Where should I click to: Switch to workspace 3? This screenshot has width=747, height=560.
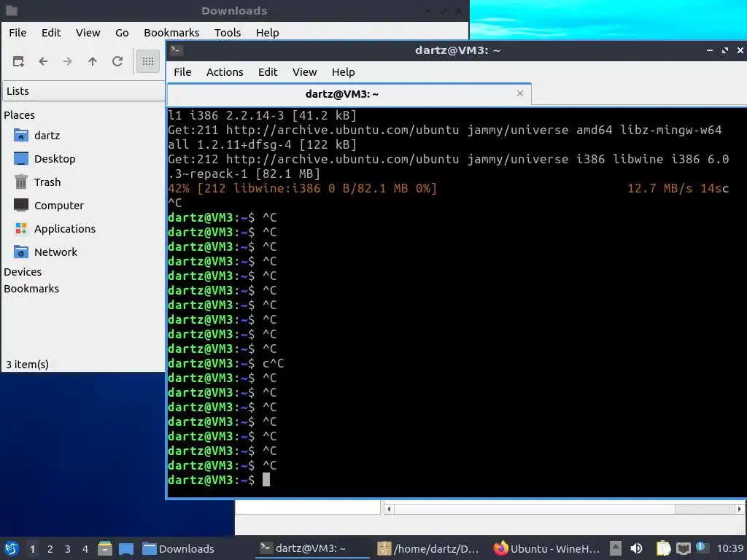[68, 549]
